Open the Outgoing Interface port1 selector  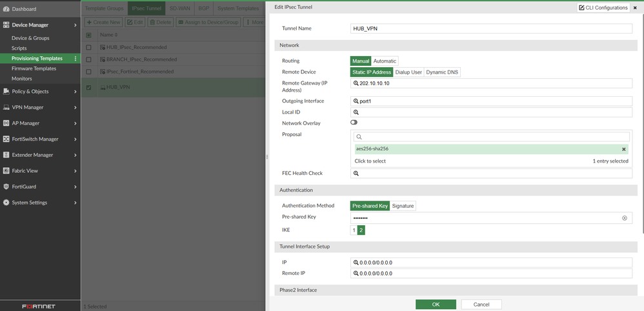pyautogui.click(x=492, y=101)
